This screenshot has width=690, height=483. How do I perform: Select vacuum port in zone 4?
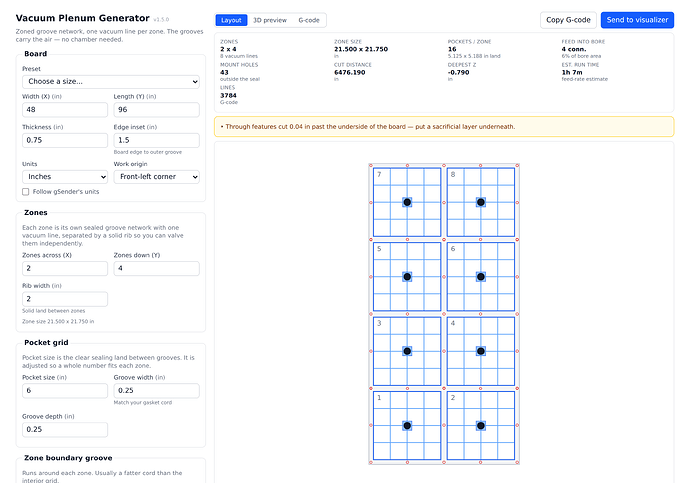(481, 351)
